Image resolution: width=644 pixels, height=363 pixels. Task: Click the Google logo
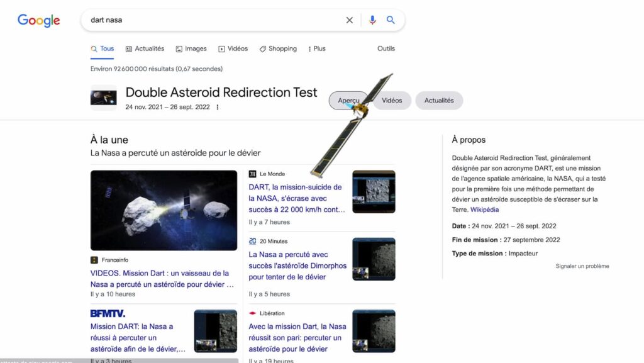38,20
